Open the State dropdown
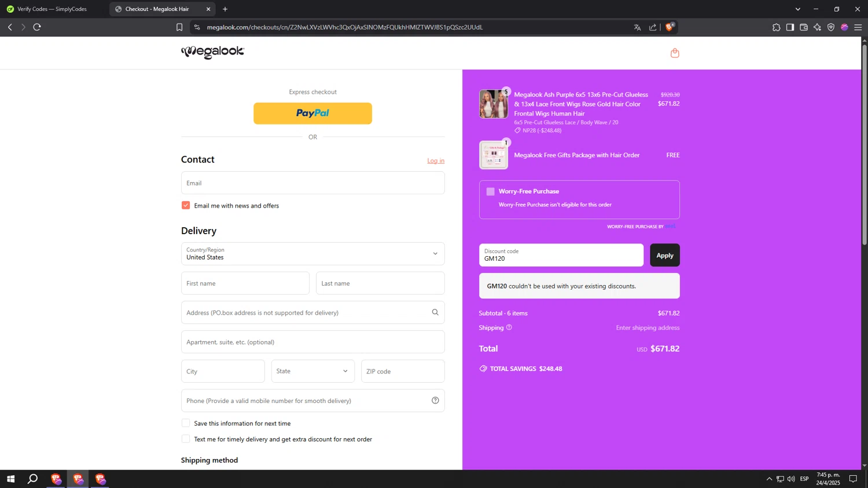 312,371
